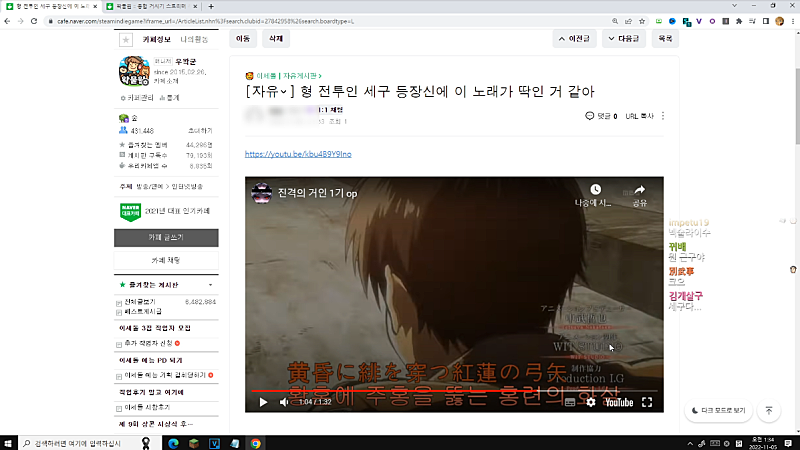Click the scroll-to-top arrow button
This screenshot has width=800, height=450.
[769, 410]
